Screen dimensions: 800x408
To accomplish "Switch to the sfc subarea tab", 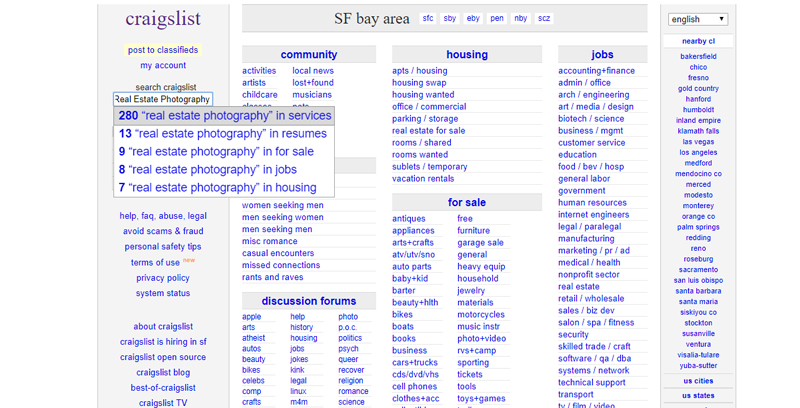I will [428, 18].
